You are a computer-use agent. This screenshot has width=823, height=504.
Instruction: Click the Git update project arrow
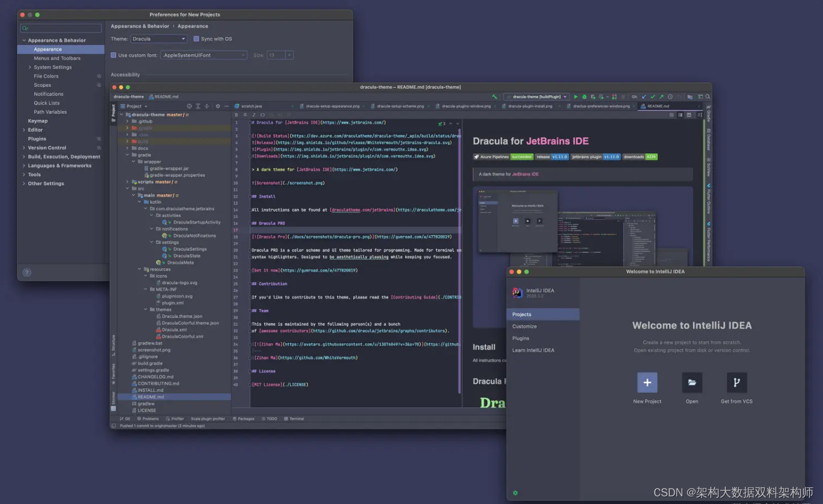tap(644, 97)
